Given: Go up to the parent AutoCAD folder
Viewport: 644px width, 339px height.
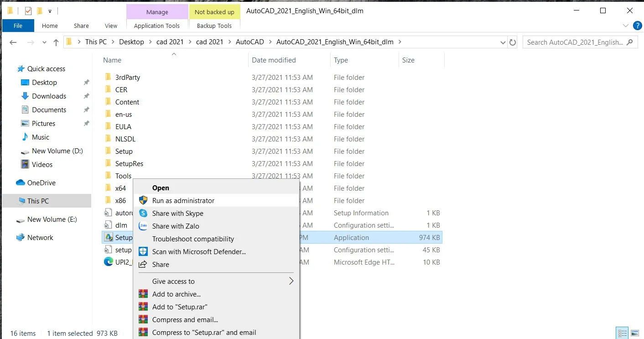Looking at the screenshot, I should (x=55, y=42).
